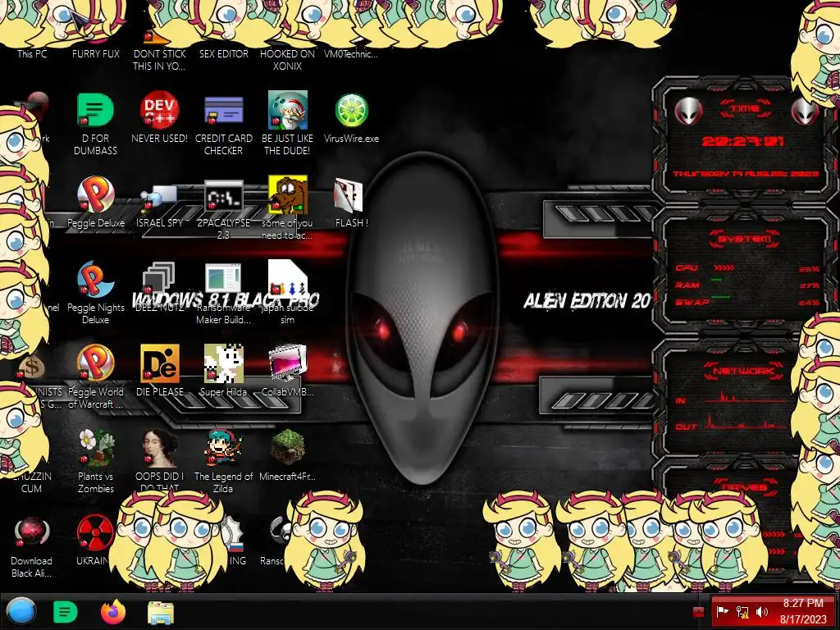
Task: Click the digital clock readout on the gadget
Action: coord(743,141)
